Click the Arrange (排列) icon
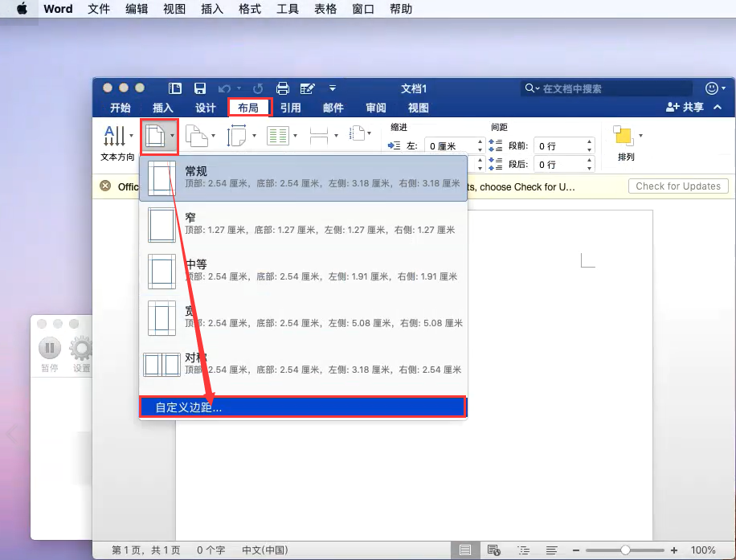 click(x=624, y=136)
